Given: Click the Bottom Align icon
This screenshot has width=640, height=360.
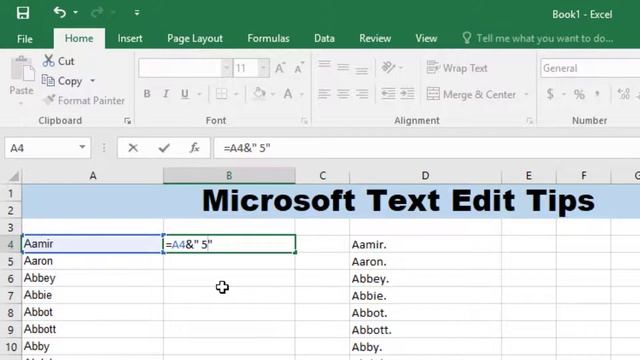Looking at the screenshot, I should 362,70.
